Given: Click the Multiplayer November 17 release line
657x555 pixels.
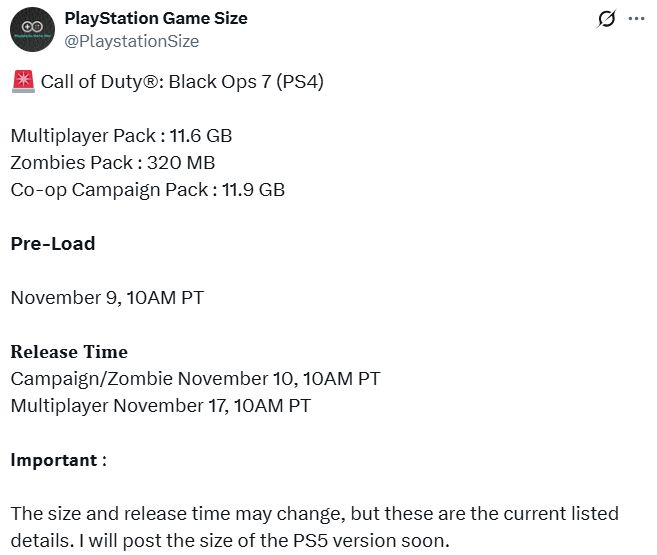Looking at the screenshot, I should (160, 405).
